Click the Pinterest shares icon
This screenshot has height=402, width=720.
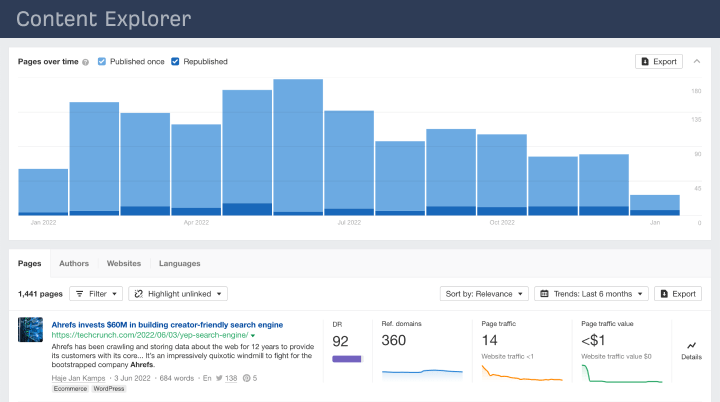point(246,378)
